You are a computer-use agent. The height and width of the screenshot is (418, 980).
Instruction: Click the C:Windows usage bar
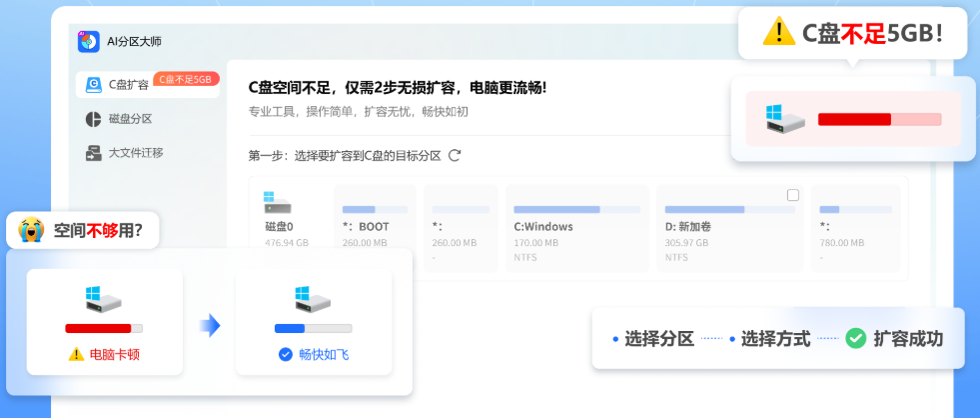(x=576, y=210)
